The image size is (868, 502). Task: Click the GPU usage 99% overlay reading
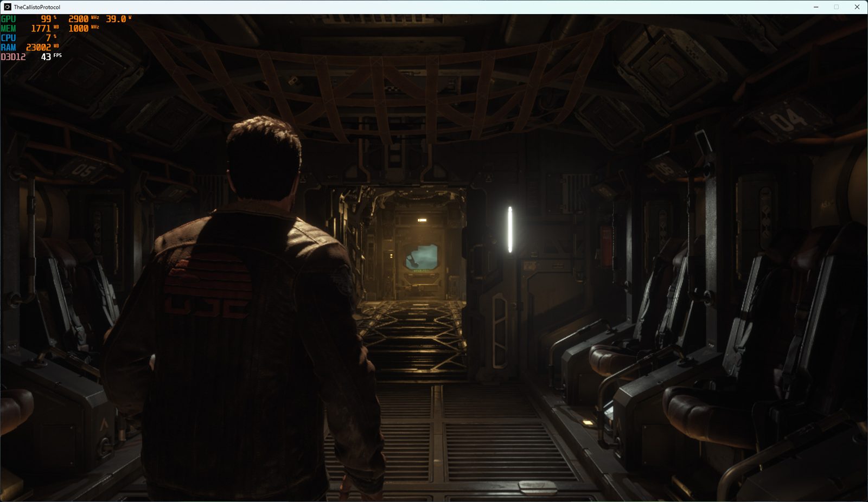(48, 19)
